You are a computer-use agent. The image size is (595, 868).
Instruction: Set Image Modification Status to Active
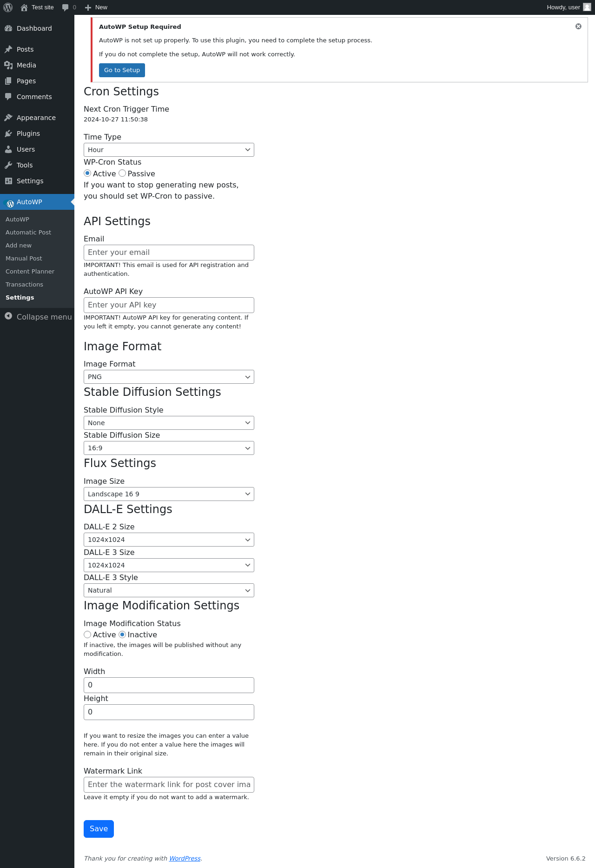(x=87, y=634)
